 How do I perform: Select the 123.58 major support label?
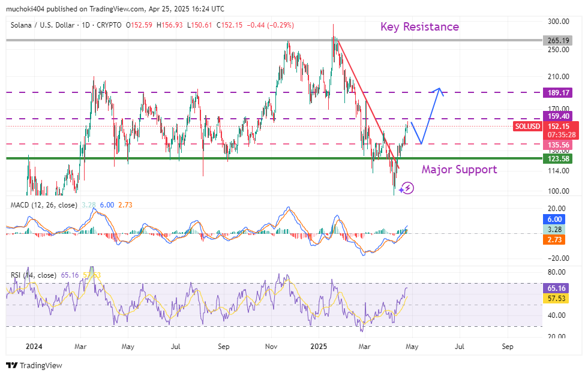(x=557, y=158)
